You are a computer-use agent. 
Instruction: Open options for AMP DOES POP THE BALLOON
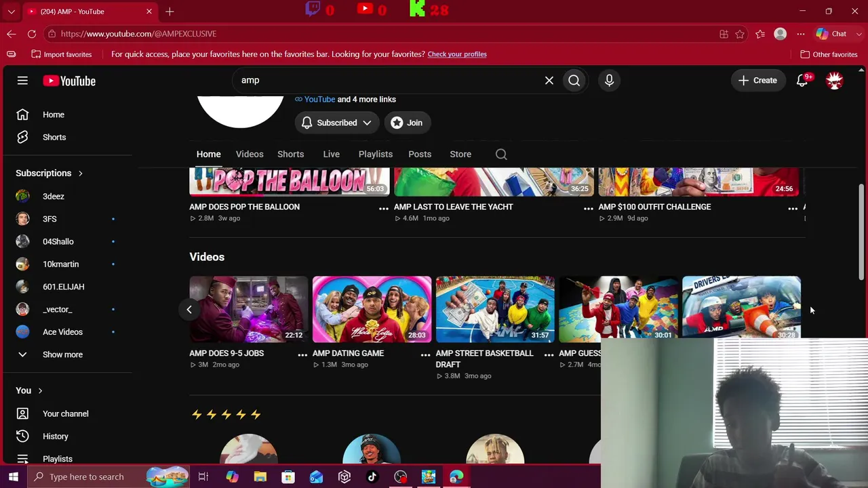pos(384,209)
